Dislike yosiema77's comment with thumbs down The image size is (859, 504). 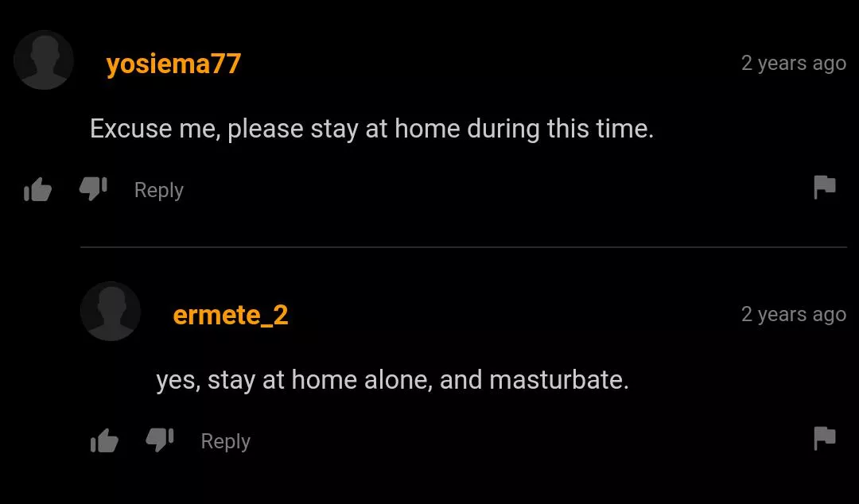[x=93, y=189]
